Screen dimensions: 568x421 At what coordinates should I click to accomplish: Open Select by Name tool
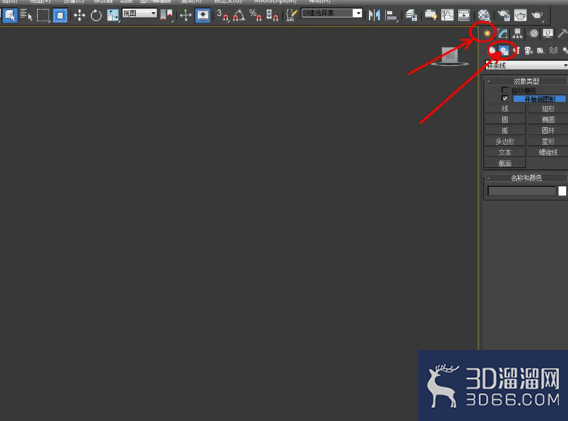(26, 15)
